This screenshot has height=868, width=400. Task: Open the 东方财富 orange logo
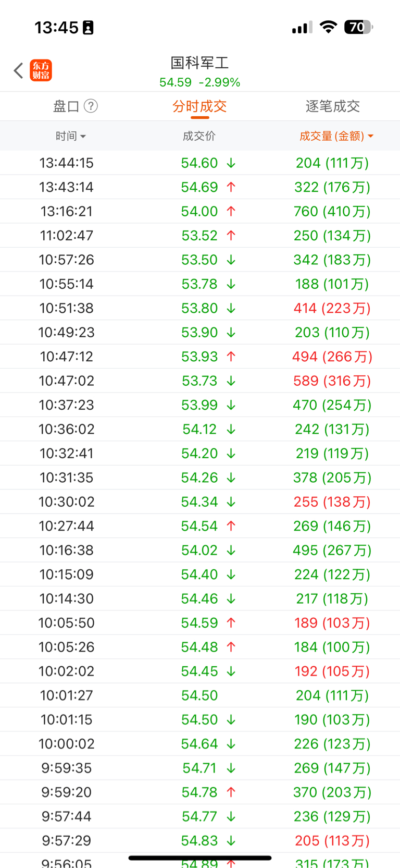[41, 70]
